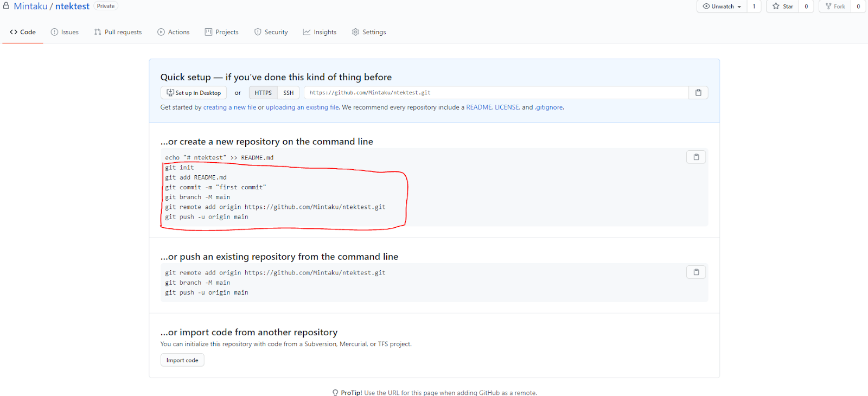Copy the push existing repository commands
Image resolution: width=868 pixels, height=396 pixels.
point(696,272)
